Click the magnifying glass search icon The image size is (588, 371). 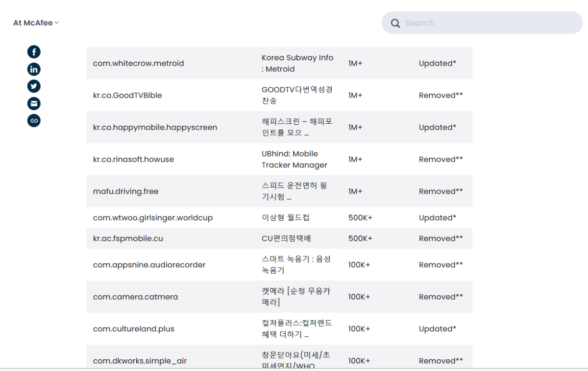coord(395,23)
